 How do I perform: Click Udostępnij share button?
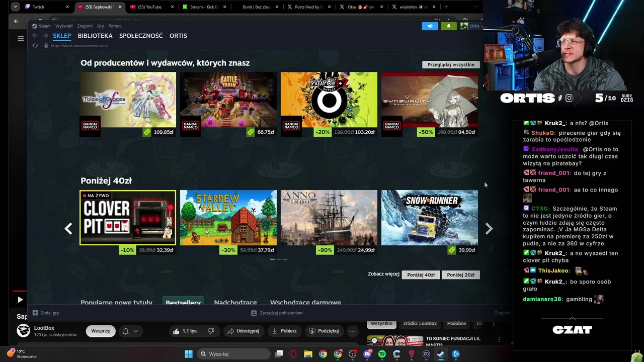pos(243,331)
